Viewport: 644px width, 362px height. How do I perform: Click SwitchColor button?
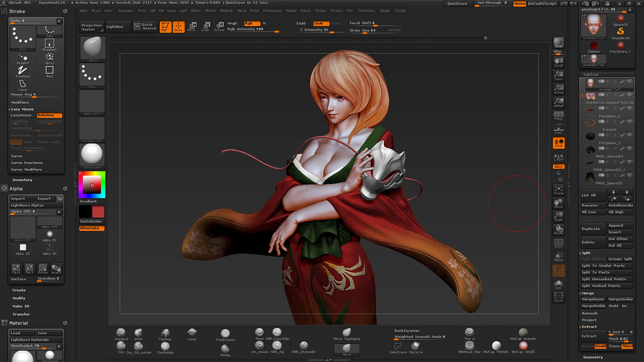coord(92,221)
